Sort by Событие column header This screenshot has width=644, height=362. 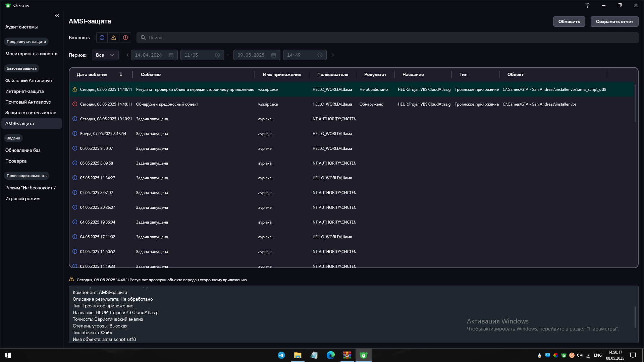pyautogui.click(x=151, y=74)
